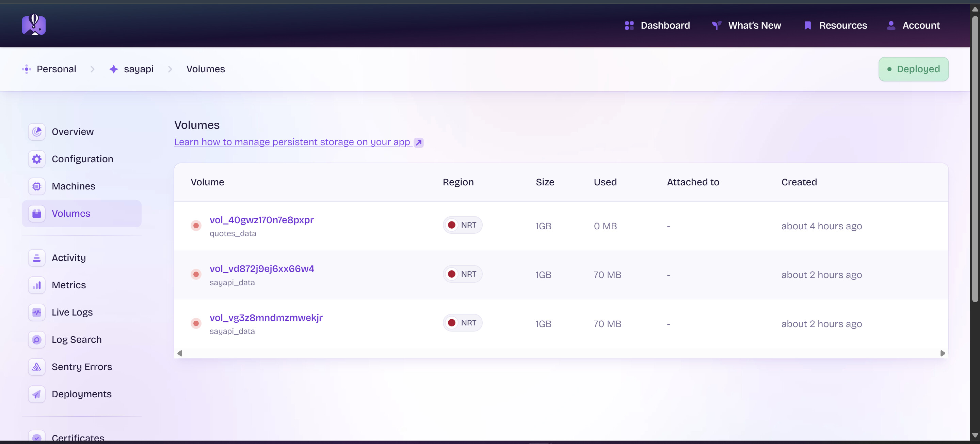Open Activity page from sidebar
This screenshot has width=980, height=444.
tap(81, 258)
